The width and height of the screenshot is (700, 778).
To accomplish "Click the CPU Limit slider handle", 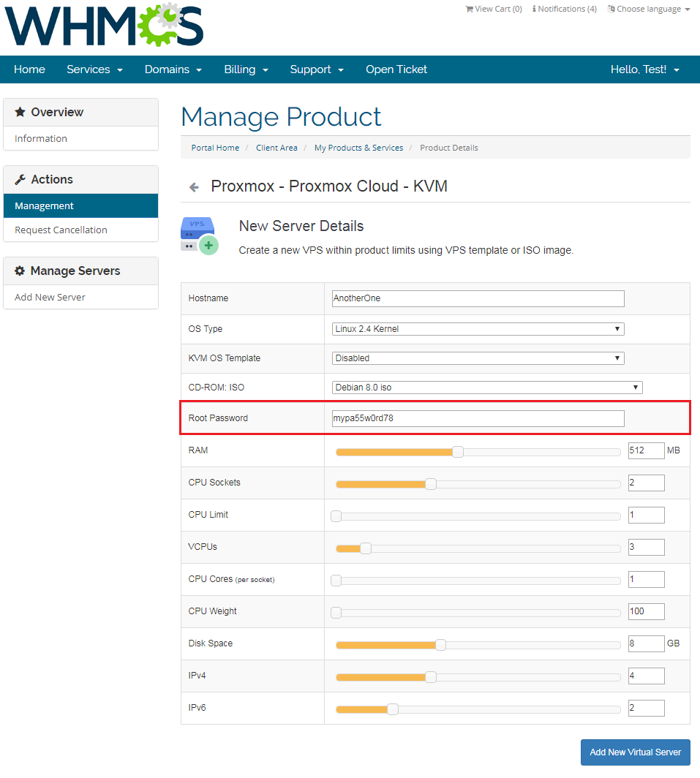I will tap(336, 516).
